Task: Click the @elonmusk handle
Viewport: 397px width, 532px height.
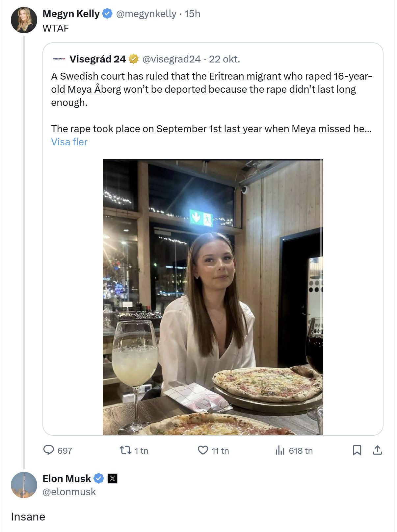Action: click(69, 492)
